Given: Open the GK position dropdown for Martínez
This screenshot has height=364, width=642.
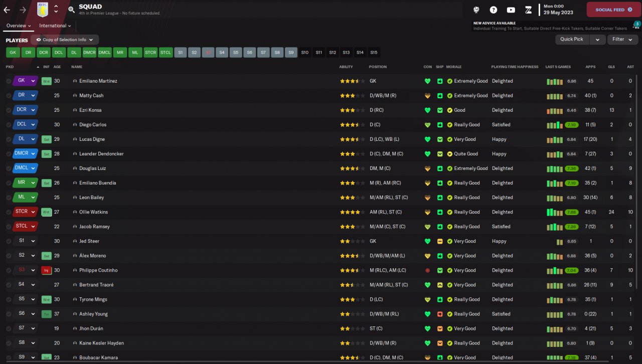Looking at the screenshot, I should coord(33,81).
